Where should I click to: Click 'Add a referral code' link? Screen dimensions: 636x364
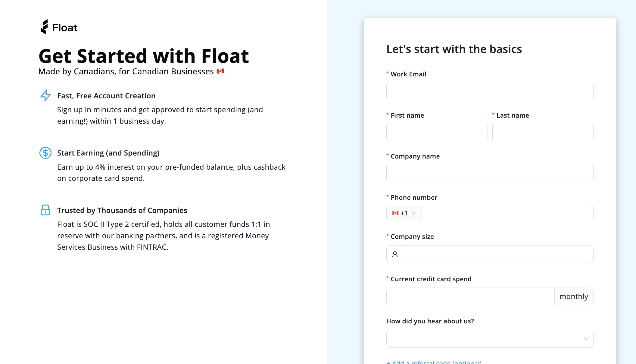[434, 362]
